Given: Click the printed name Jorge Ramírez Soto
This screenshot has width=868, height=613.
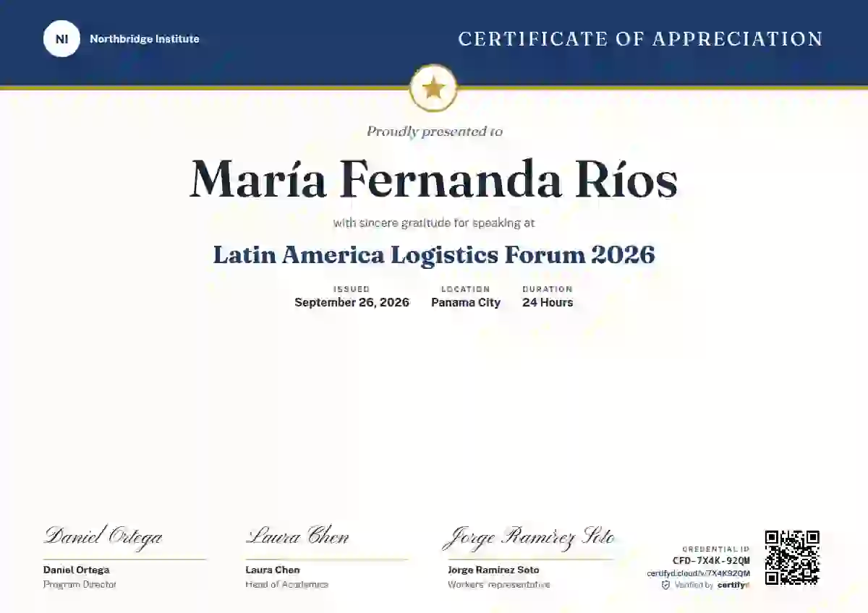Looking at the screenshot, I should [493, 570].
